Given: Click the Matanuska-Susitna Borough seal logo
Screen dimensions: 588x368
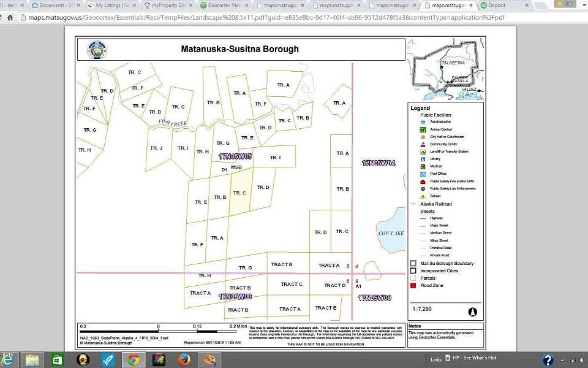Looking at the screenshot, I should tap(96, 50).
